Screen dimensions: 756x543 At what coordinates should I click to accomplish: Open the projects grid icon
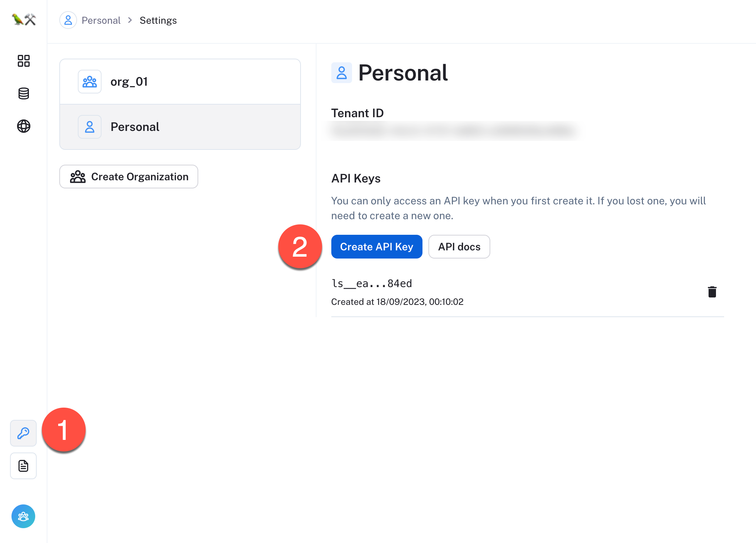23,61
